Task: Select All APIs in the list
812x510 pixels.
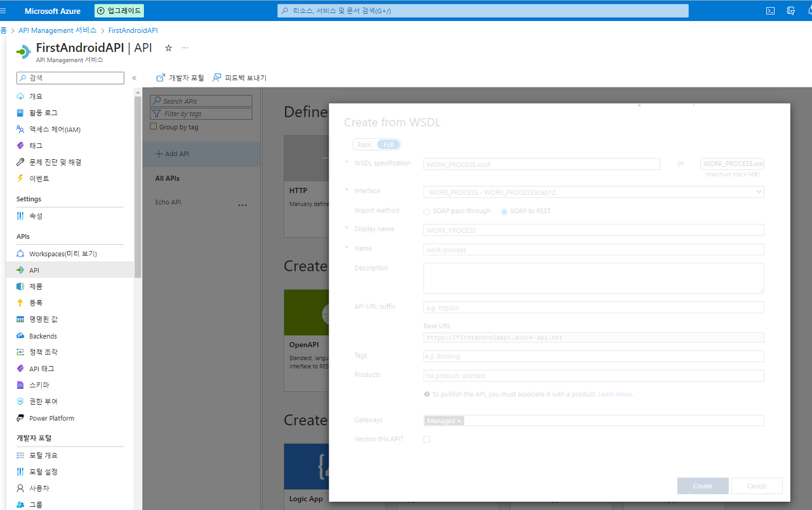Action: click(167, 178)
